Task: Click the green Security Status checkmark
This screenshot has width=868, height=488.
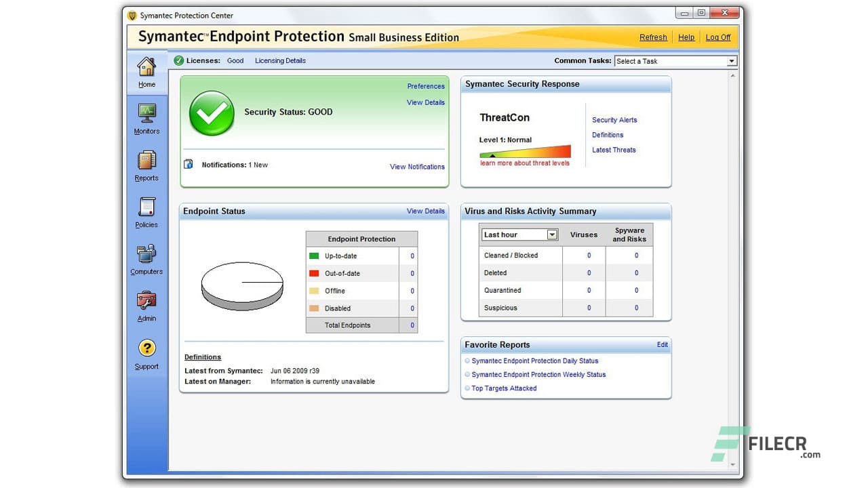Action: click(x=212, y=113)
